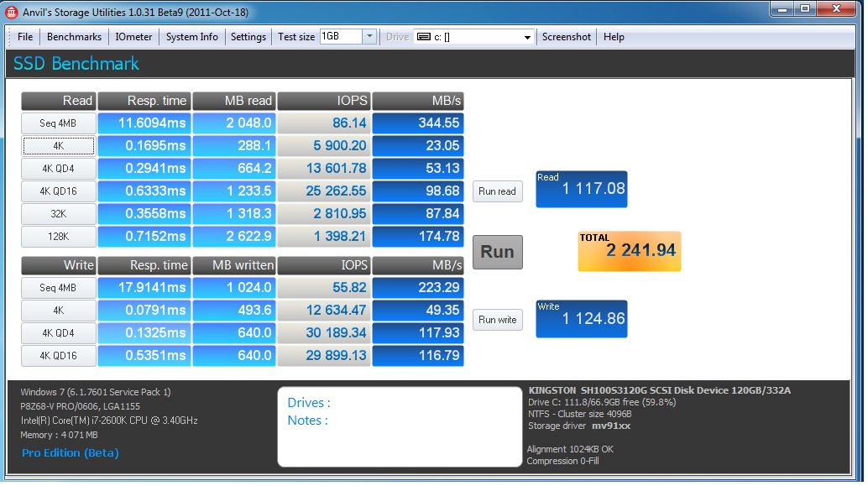Click the 25 262.55 IOPS value
The width and height of the screenshot is (868, 486).
[324, 191]
